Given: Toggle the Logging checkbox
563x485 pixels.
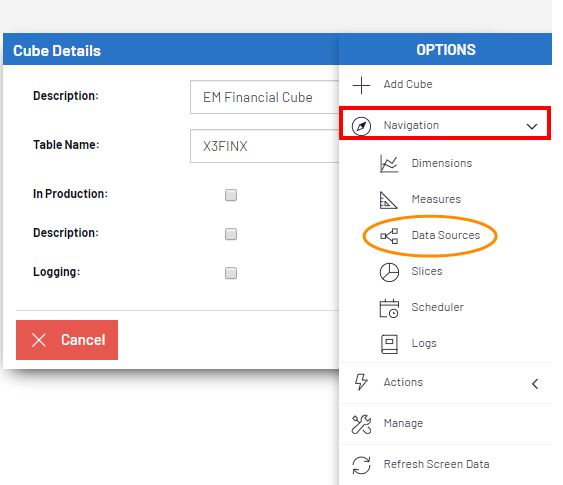Looking at the screenshot, I should (231, 273).
